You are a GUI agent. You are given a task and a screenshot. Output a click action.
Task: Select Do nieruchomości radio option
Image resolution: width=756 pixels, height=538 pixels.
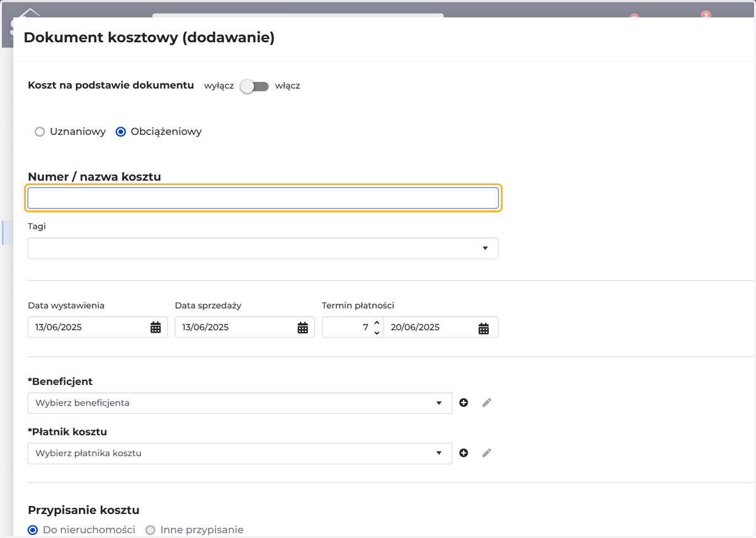tap(33, 530)
